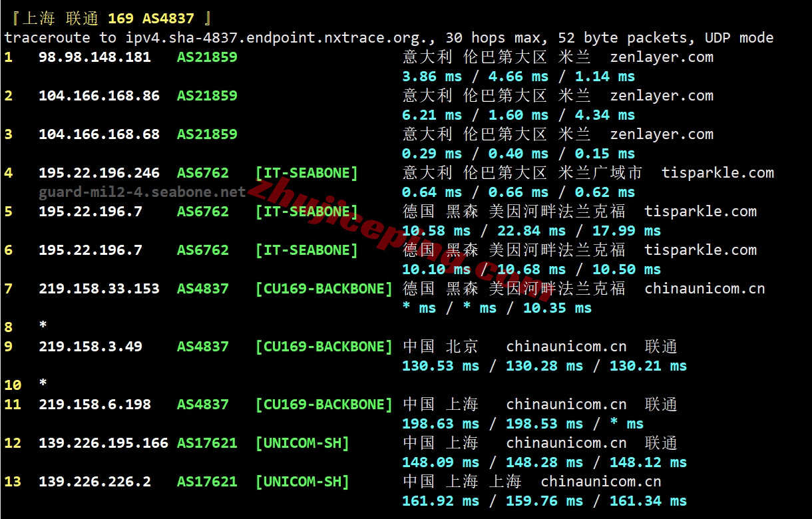Screen dimensions: 812x519
Task: Click latency value 0.29 ms
Action: [432, 154]
